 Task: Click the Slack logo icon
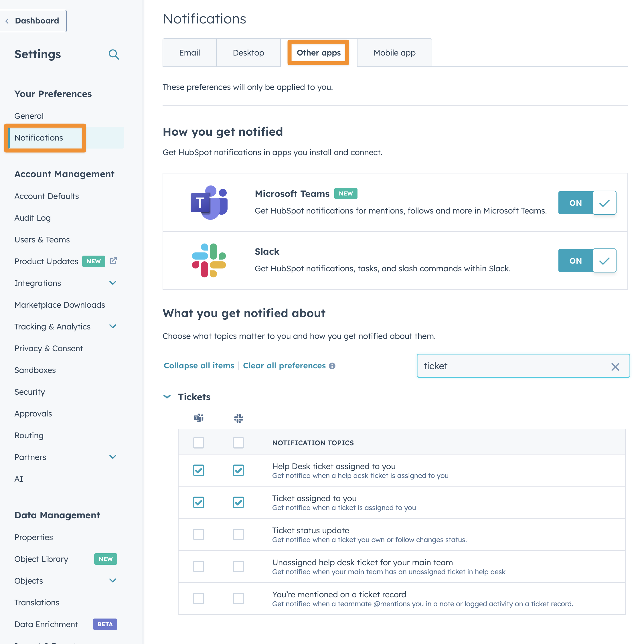(209, 260)
